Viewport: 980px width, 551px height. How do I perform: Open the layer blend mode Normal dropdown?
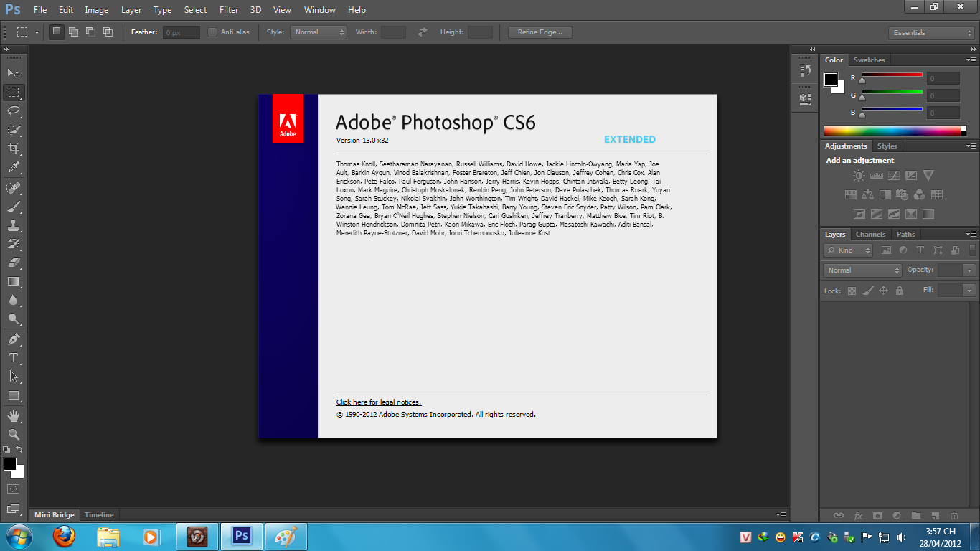pos(863,270)
